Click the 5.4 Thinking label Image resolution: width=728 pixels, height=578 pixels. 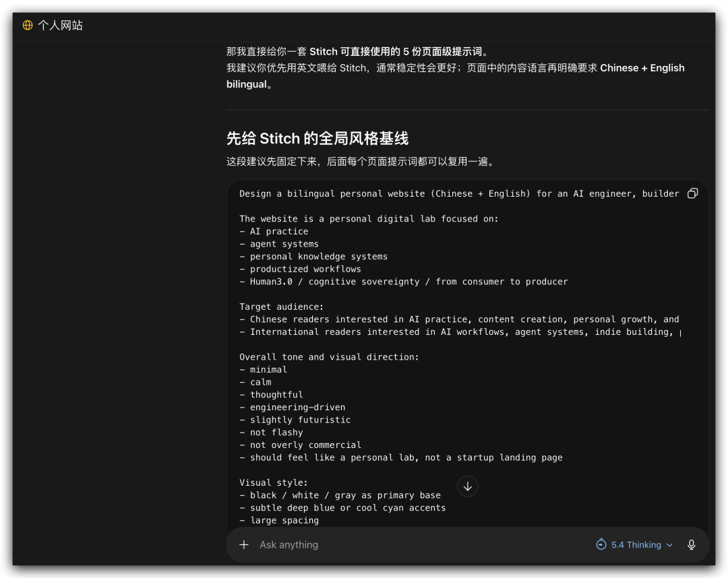click(632, 544)
